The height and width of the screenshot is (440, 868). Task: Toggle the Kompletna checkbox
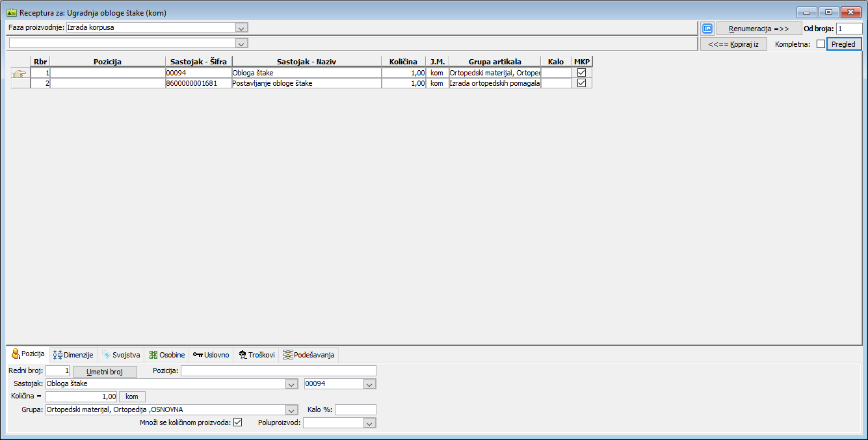[820, 44]
